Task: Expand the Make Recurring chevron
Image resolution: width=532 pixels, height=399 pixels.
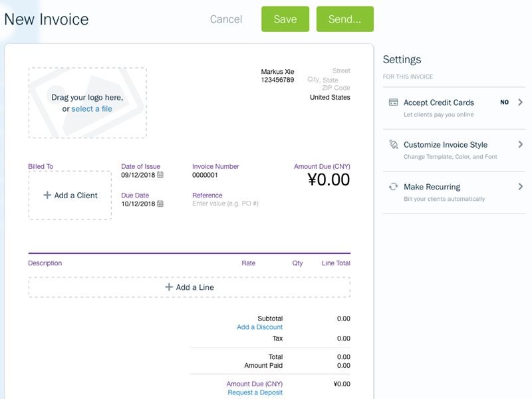Action: tap(521, 186)
